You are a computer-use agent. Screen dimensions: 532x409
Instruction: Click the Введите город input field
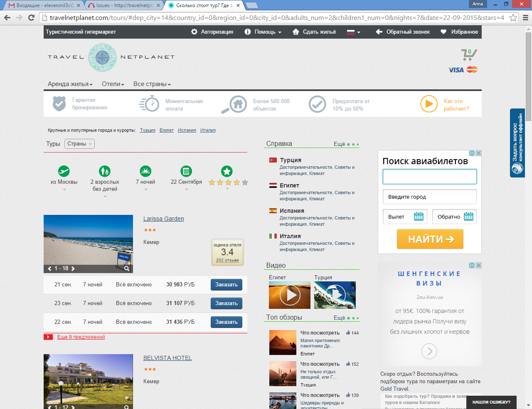pyautogui.click(x=429, y=197)
